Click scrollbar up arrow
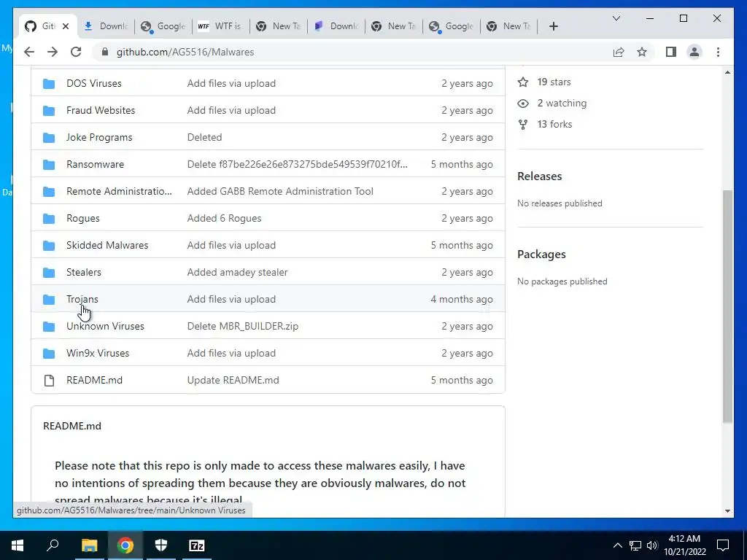This screenshot has height=560, width=747. tap(727, 72)
